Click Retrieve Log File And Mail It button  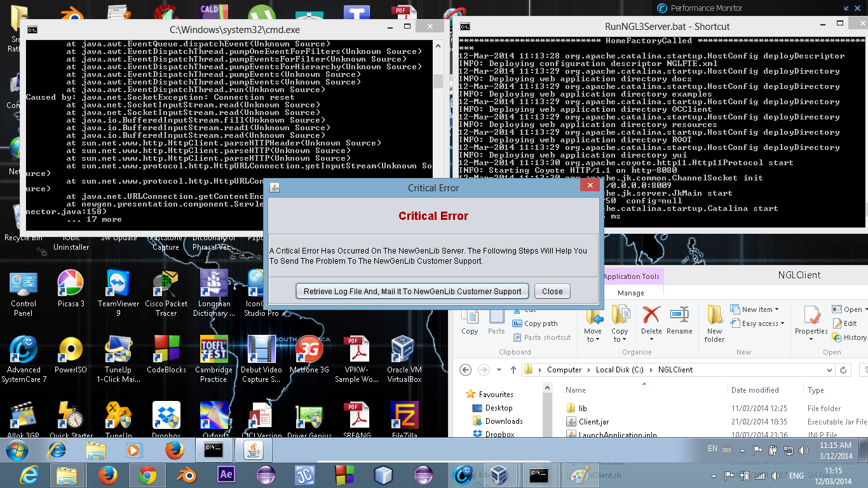[x=412, y=292]
